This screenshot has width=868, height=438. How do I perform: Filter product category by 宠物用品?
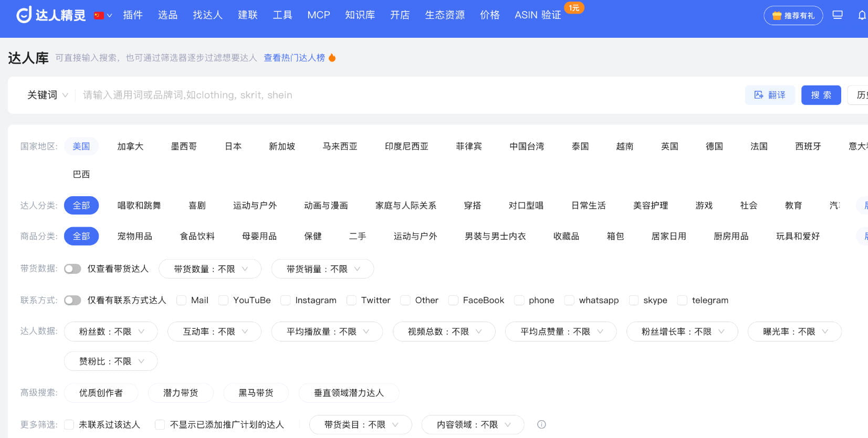click(x=135, y=237)
